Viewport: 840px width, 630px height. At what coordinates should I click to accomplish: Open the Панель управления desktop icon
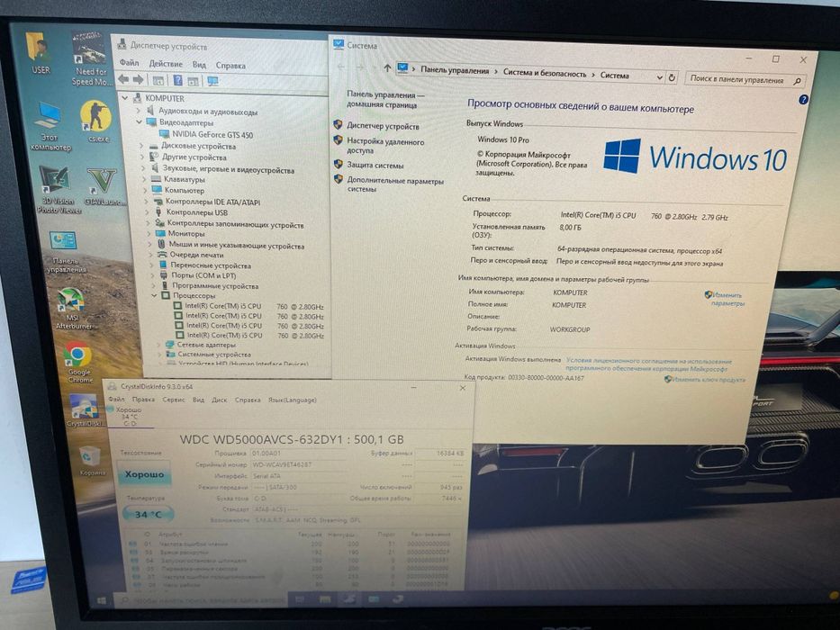coord(66,252)
